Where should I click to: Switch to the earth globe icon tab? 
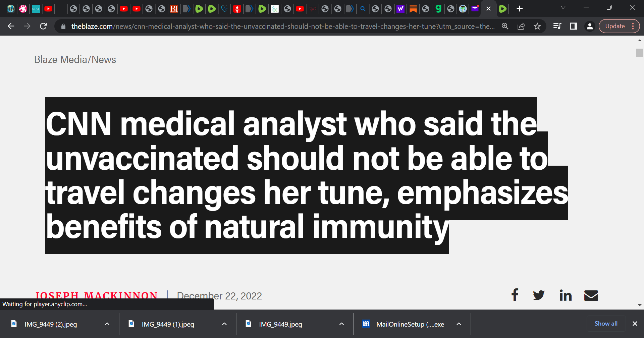pos(11,9)
